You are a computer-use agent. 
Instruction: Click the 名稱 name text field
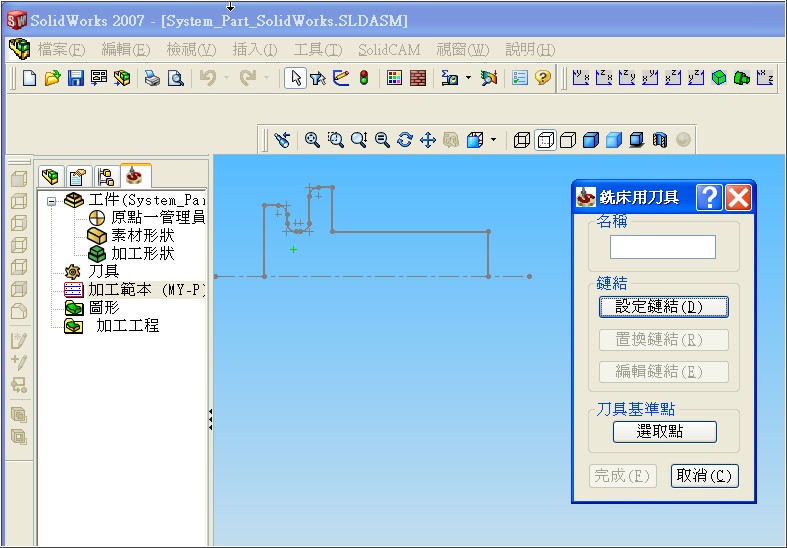pyautogui.click(x=663, y=247)
